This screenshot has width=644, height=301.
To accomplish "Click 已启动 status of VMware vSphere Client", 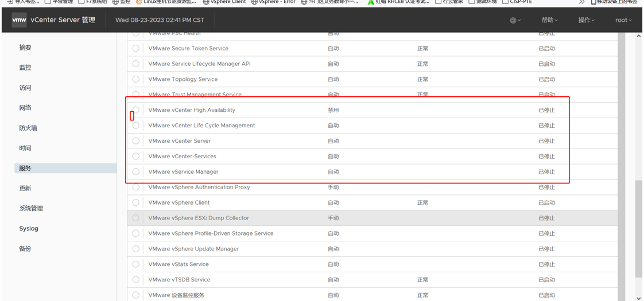I will (x=546, y=202).
